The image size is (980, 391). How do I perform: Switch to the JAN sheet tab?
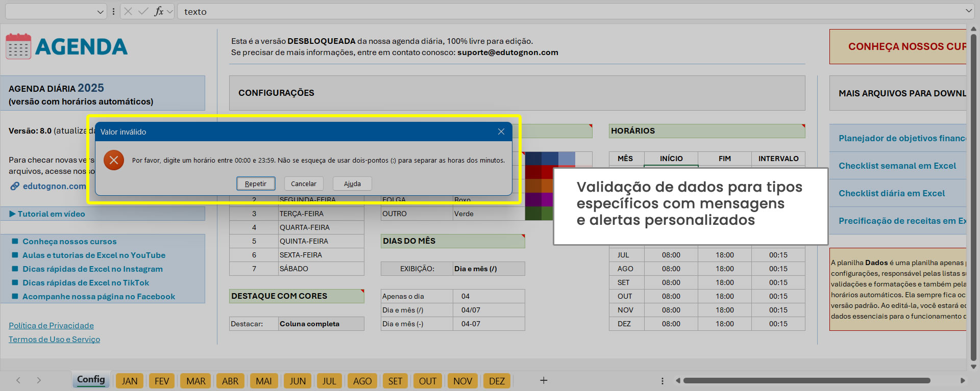pos(130,381)
